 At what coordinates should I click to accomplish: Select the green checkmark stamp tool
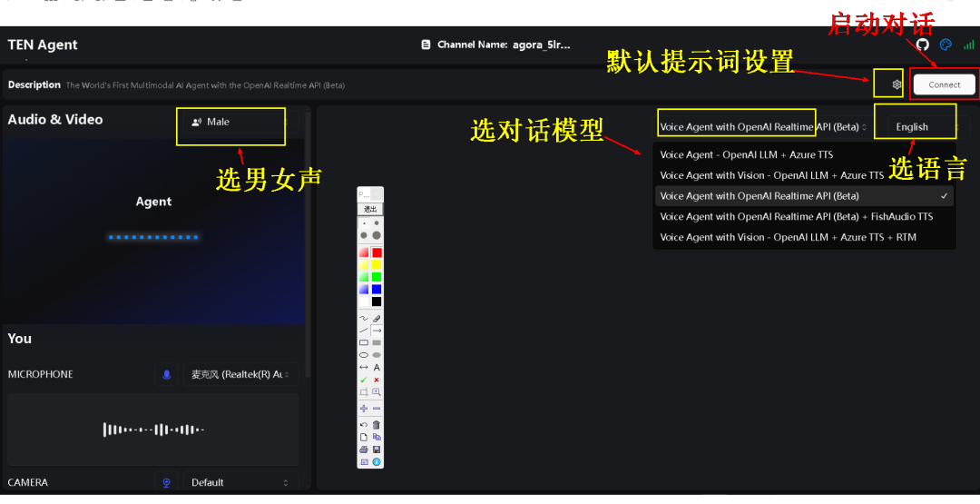click(364, 380)
